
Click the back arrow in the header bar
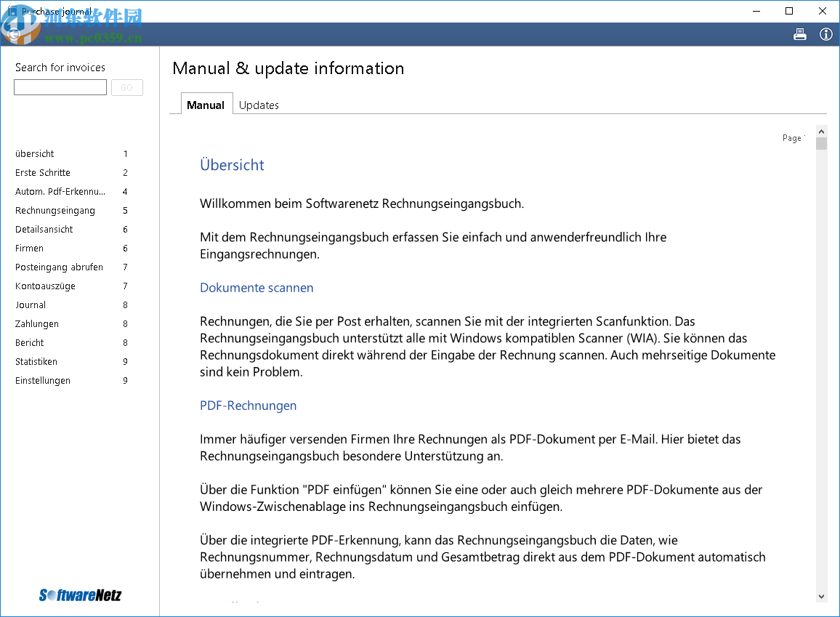(13, 33)
